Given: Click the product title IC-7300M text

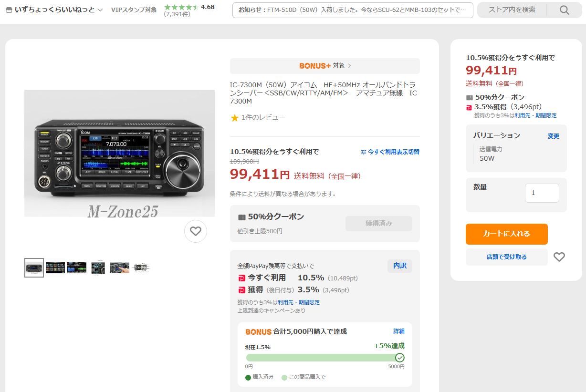Looking at the screenshot, I should pos(324,93).
